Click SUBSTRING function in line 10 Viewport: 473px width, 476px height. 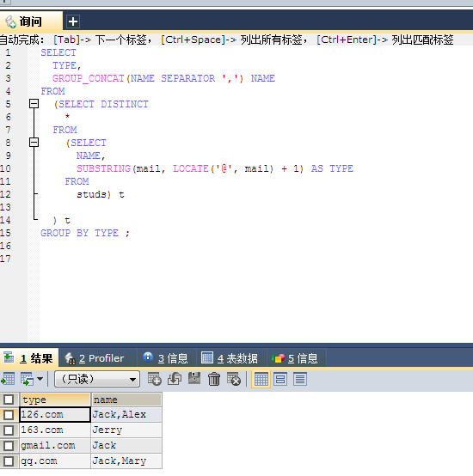point(103,168)
